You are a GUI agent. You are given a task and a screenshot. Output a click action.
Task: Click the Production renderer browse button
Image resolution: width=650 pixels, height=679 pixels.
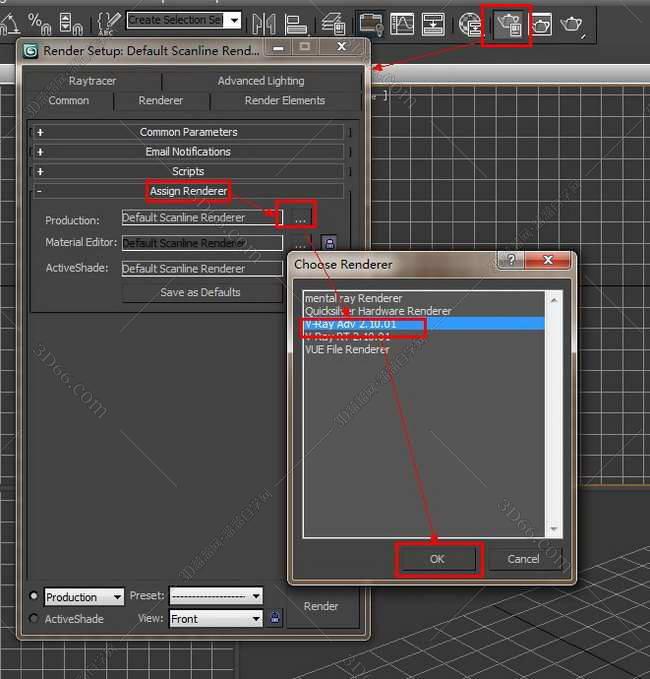[x=300, y=218]
